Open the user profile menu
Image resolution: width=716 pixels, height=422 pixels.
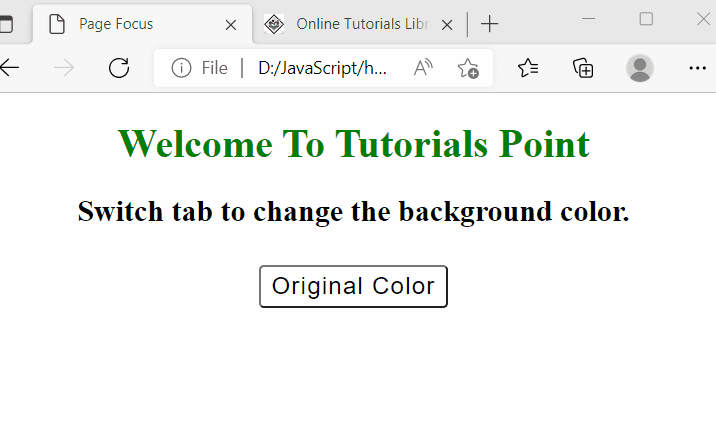click(x=639, y=68)
